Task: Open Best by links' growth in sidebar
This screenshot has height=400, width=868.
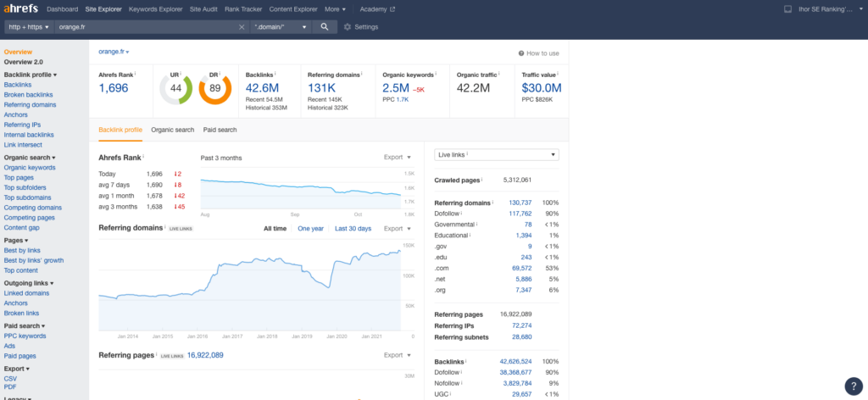Action: [34, 260]
